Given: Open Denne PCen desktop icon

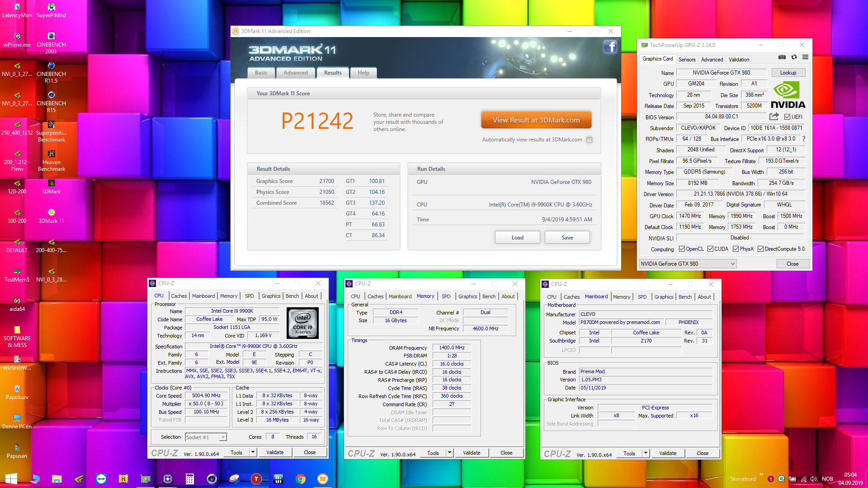Looking at the screenshot, I should [x=17, y=422].
